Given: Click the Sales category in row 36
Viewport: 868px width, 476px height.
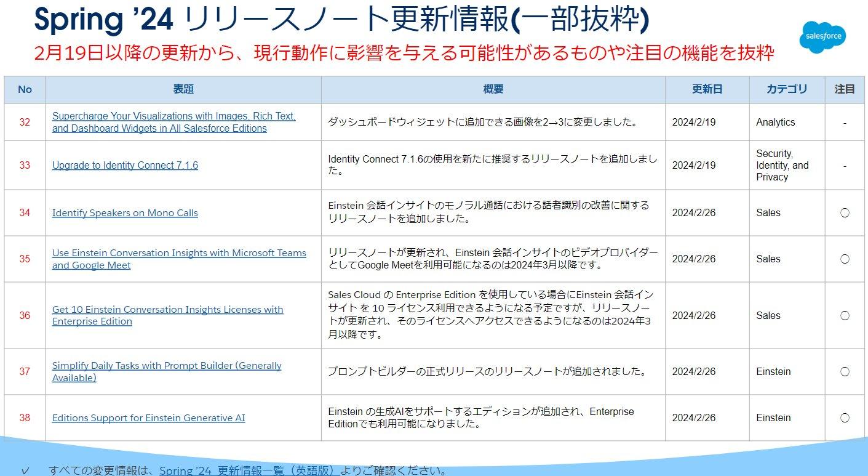Looking at the screenshot, I should pos(768,315).
